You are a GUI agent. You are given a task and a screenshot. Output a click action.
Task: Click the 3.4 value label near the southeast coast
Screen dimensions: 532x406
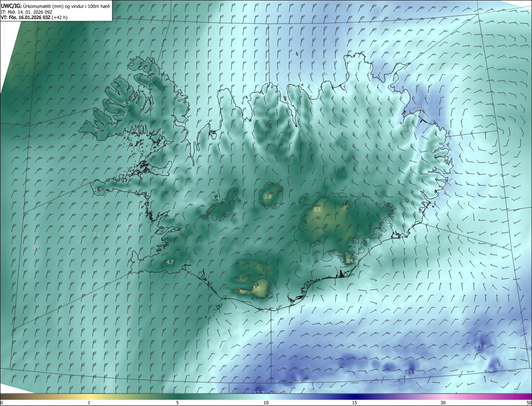[349, 261]
